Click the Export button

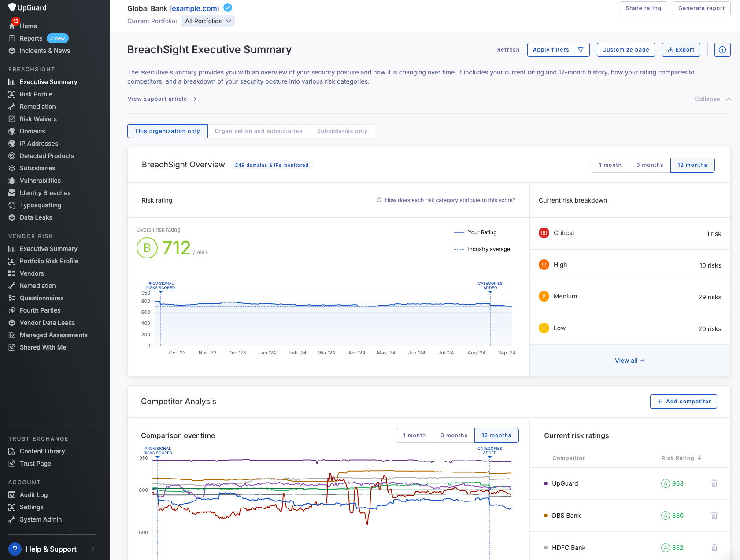click(681, 50)
